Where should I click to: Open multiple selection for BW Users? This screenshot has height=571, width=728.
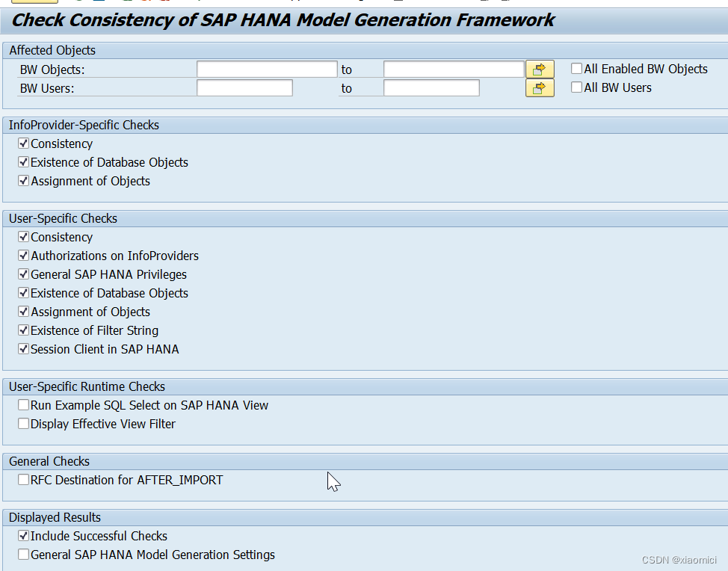[x=540, y=87]
